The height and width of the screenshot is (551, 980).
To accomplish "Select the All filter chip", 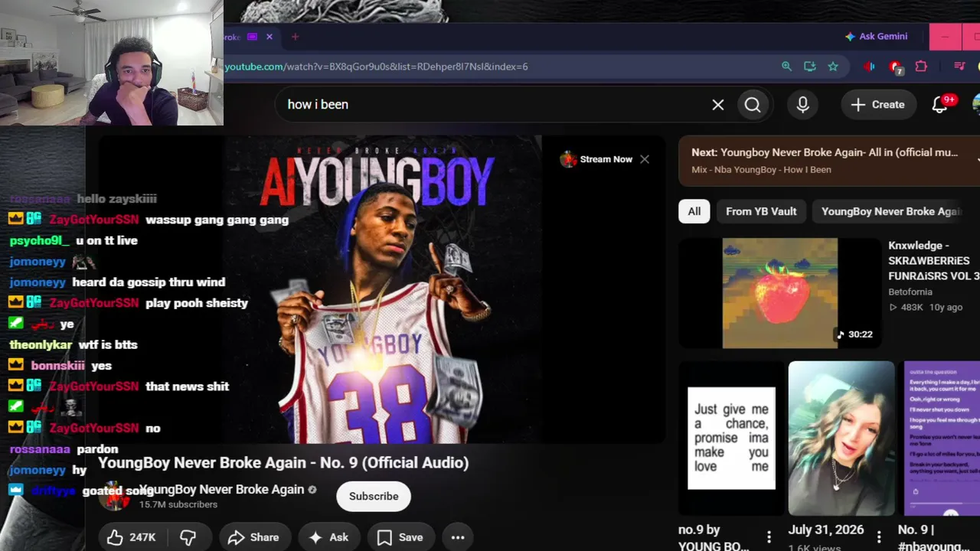I will pos(694,211).
